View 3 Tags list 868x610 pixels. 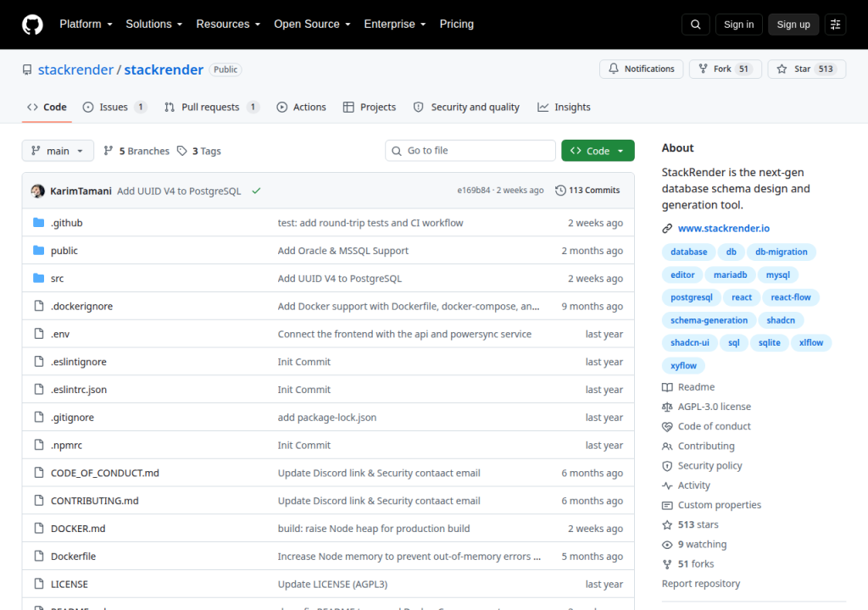(198, 151)
